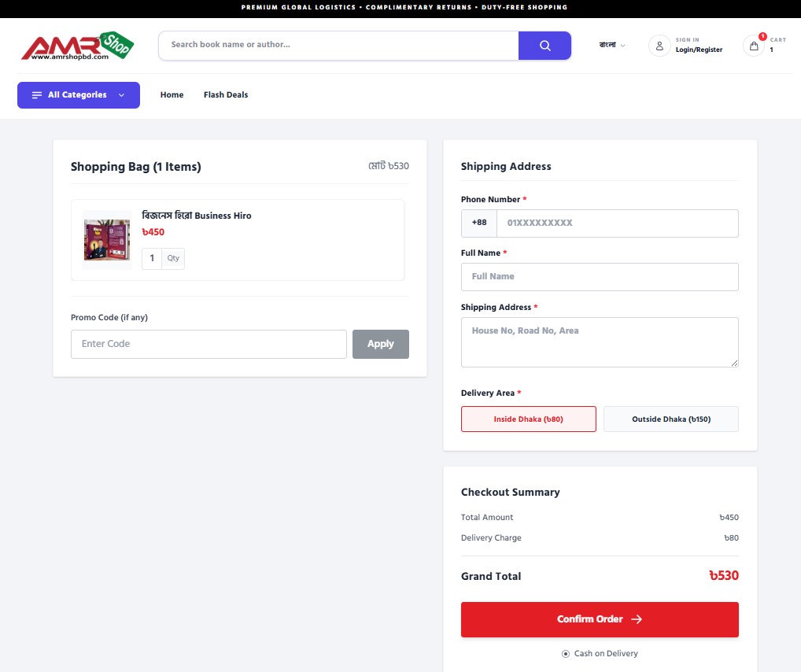Viewport: 801px width, 672px height.
Task: Open the user profile sign-in icon
Action: [x=659, y=46]
